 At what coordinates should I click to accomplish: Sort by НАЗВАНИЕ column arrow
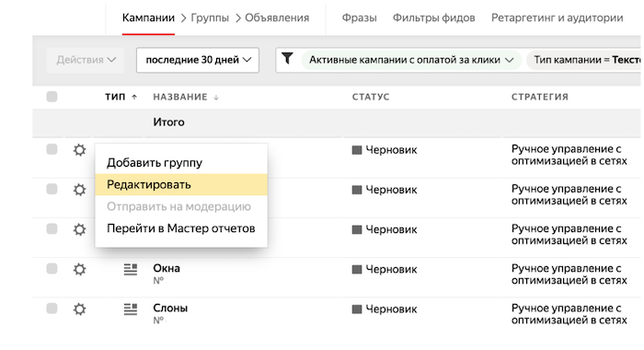point(216,98)
